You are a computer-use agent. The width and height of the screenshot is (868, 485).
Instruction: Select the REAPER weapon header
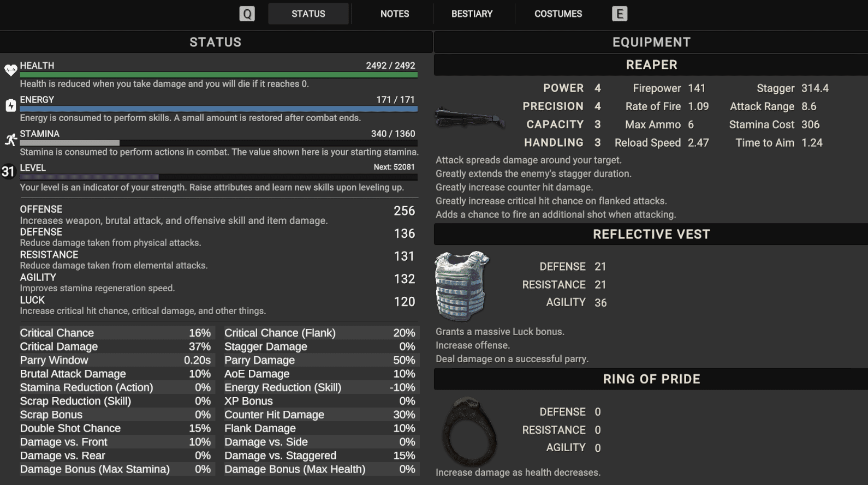pos(651,65)
